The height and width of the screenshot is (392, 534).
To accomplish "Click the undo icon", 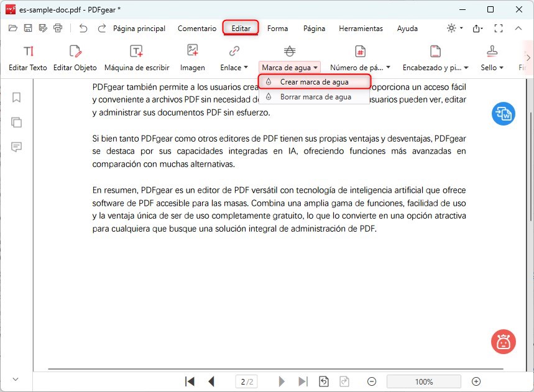I will [x=83, y=28].
